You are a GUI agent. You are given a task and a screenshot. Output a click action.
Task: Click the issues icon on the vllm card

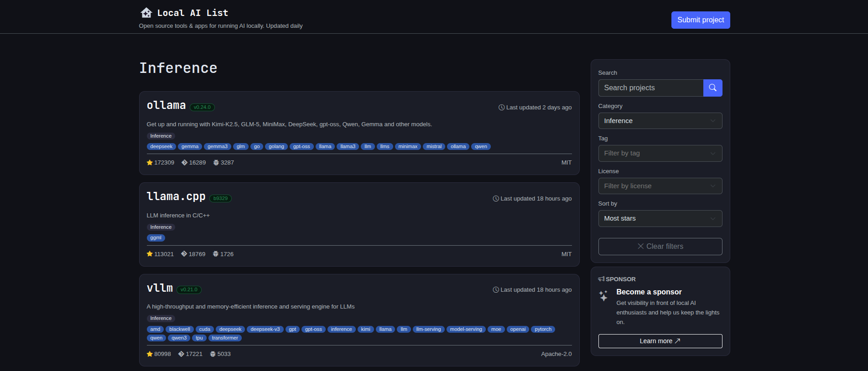(213, 354)
